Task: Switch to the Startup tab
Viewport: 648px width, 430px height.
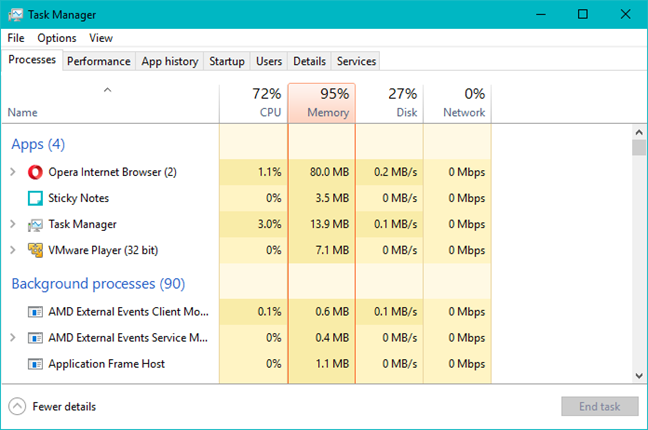Action: pos(227,61)
